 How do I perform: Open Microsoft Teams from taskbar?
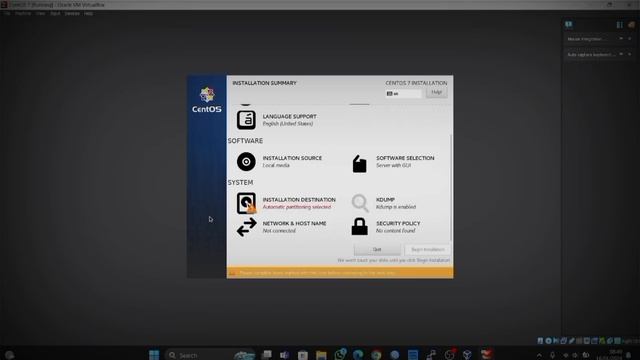point(284,355)
